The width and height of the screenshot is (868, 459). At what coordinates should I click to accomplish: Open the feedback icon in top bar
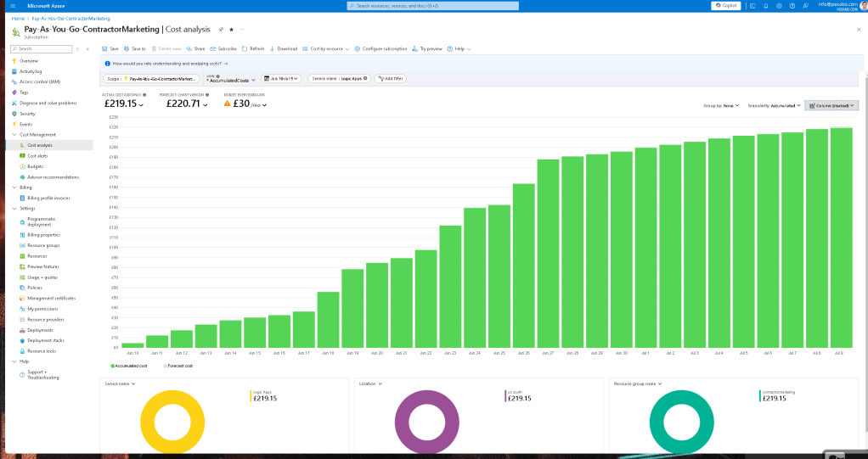click(x=805, y=6)
